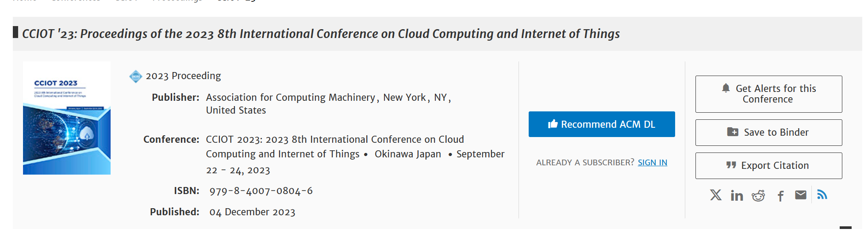Viewport: 868px width, 244px height.
Task: Follow the SIGN IN link
Action: (x=652, y=163)
